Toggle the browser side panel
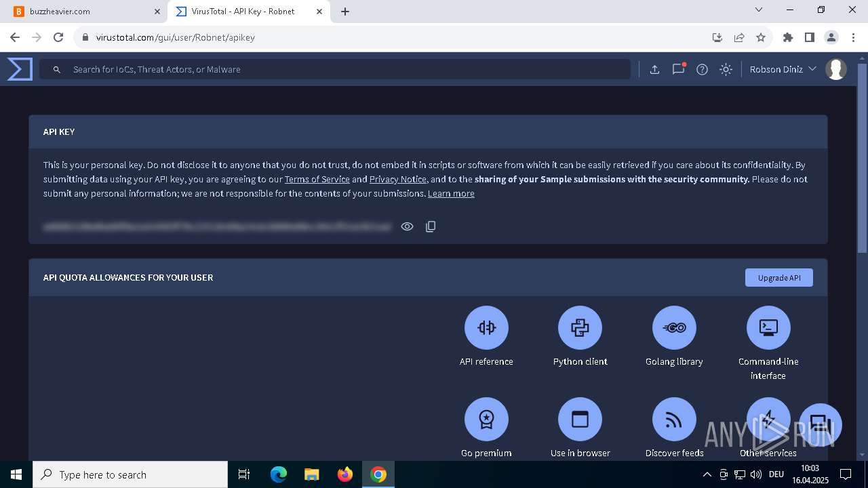Screen dimensions: 868x488 click(x=810, y=37)
